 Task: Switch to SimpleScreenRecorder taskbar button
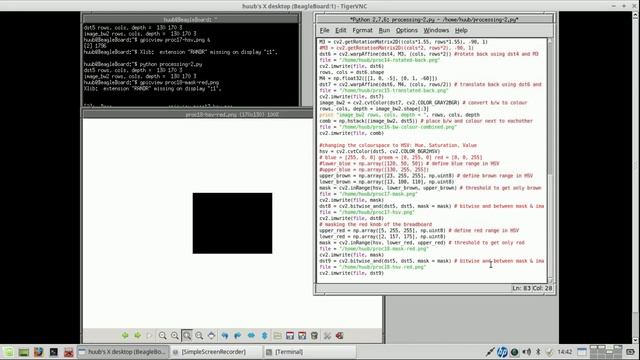tap(215, 352)
